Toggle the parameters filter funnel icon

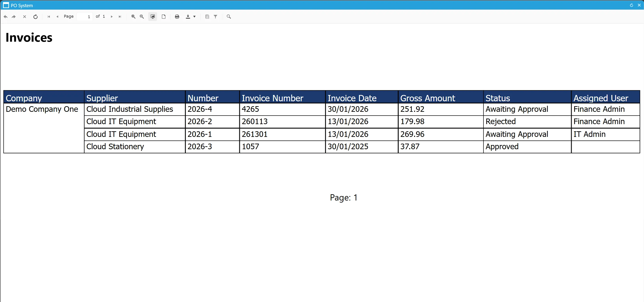click(x=216, y=17)
